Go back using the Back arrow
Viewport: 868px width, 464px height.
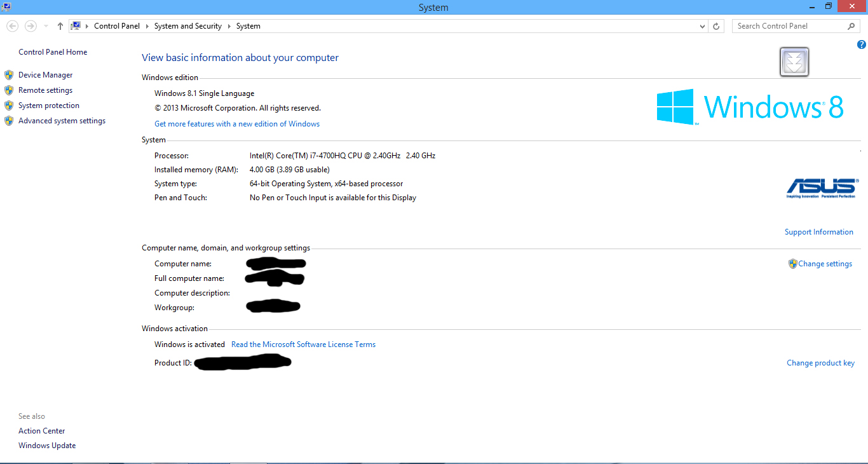[x=12, y=26]
